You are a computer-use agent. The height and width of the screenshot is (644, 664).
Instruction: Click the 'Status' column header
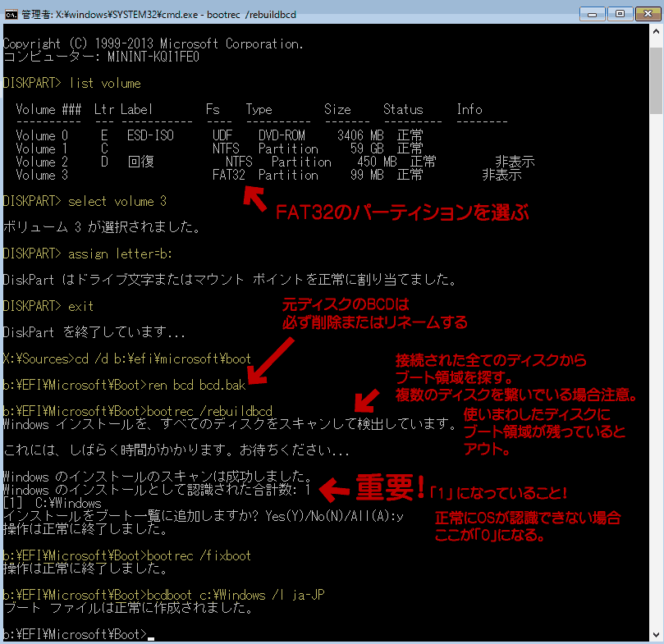(x=403, y=110)
